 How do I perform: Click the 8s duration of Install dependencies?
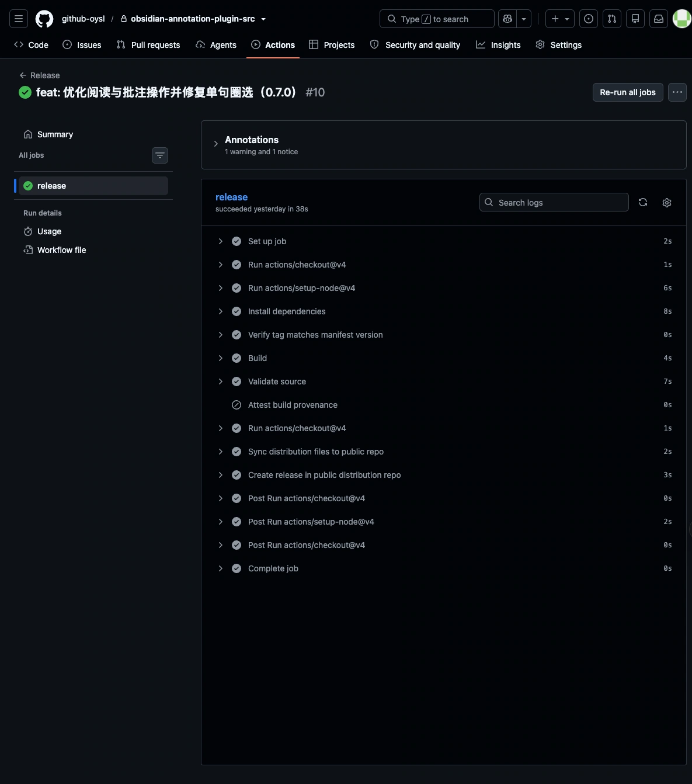(667, 311)
